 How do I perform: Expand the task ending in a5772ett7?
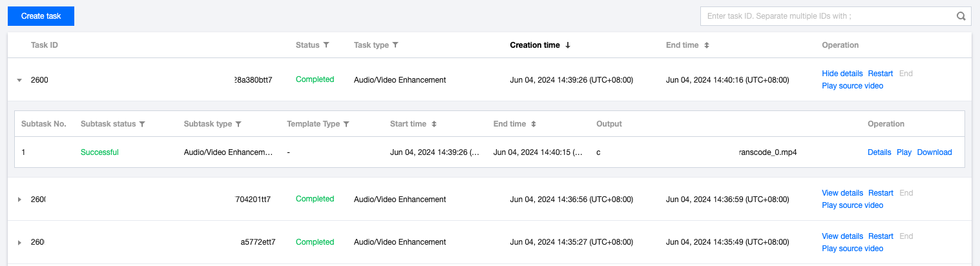(x=19, y=242)
